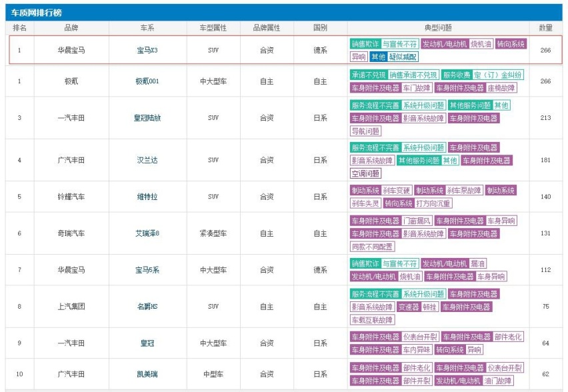
Task: Select the 定（订）金纠纷 tag
Action: tap(498, 75)
